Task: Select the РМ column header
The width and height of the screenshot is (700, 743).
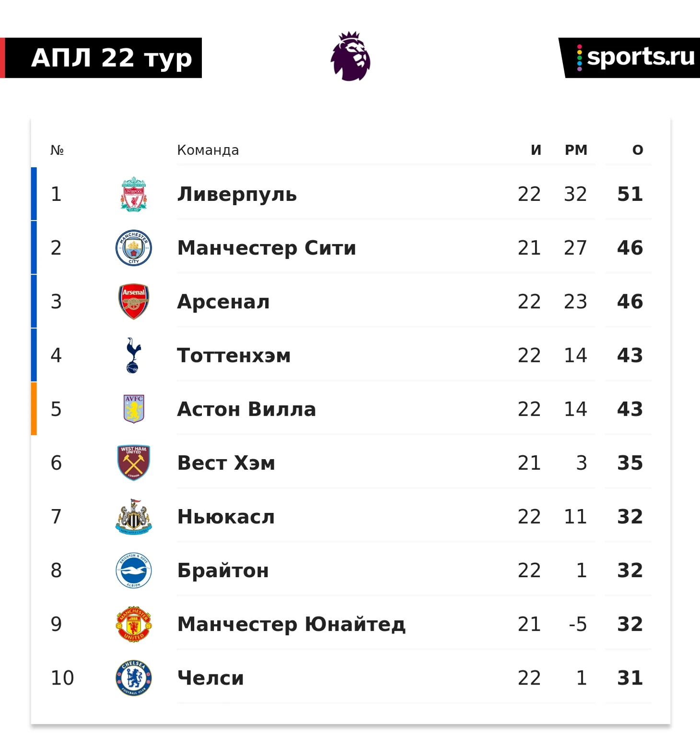Action: tap(576, 150)
